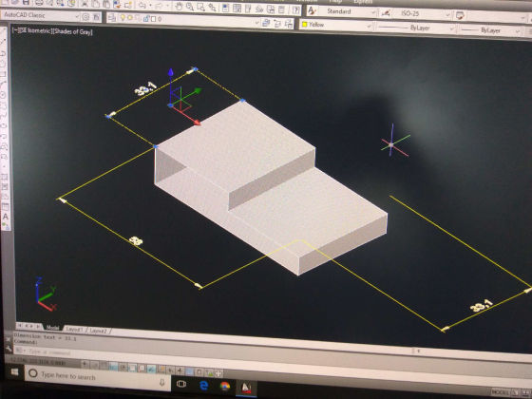Close the command line window

[x=9, y=339]
